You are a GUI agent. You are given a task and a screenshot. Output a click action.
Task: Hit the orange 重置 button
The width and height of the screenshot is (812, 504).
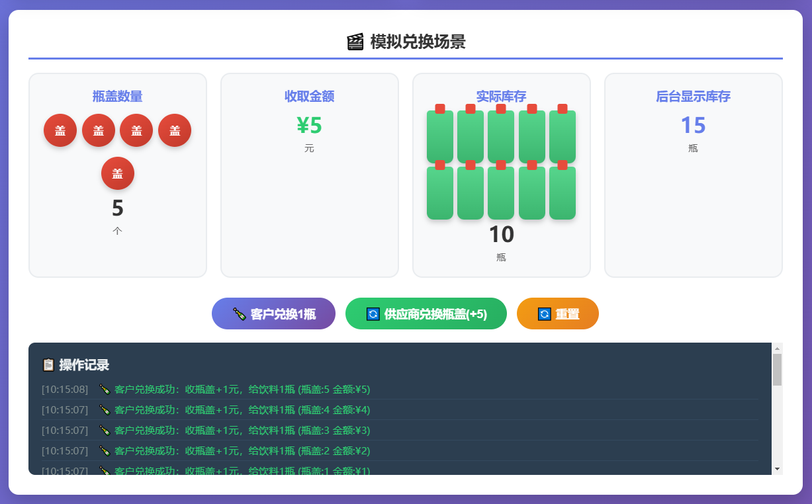(557, 314)
